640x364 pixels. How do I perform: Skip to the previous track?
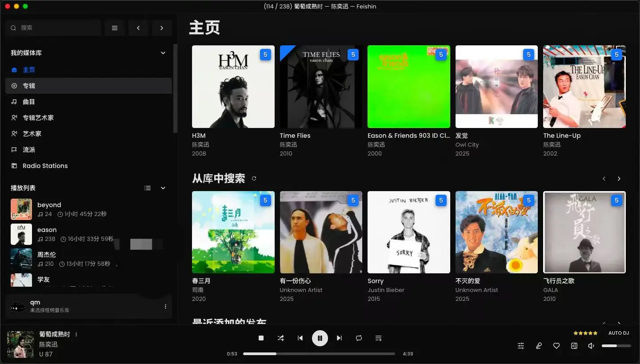tap(300, 338)
